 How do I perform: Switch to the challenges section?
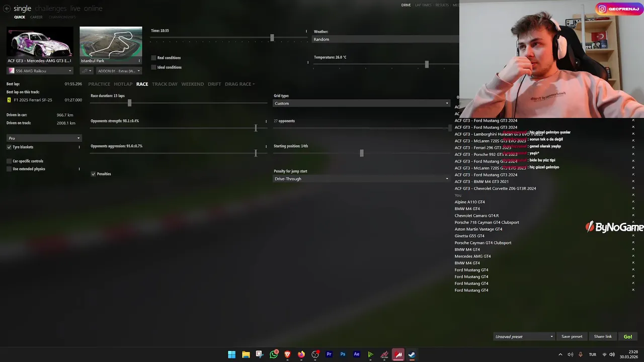coord(51,9)
